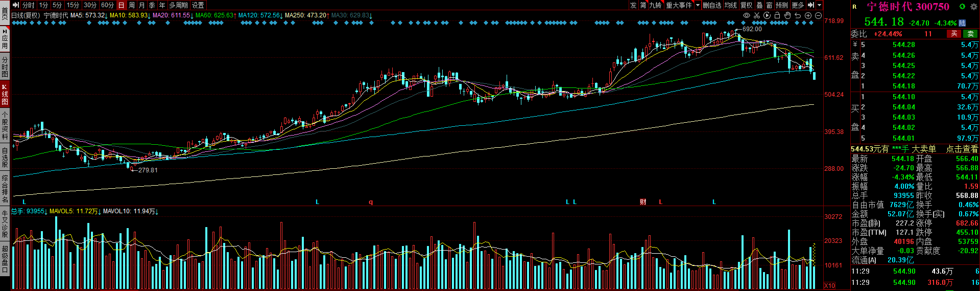Open the 多周期 period selector
This screenshot has height=291, width=980.
tap(178, 5)
